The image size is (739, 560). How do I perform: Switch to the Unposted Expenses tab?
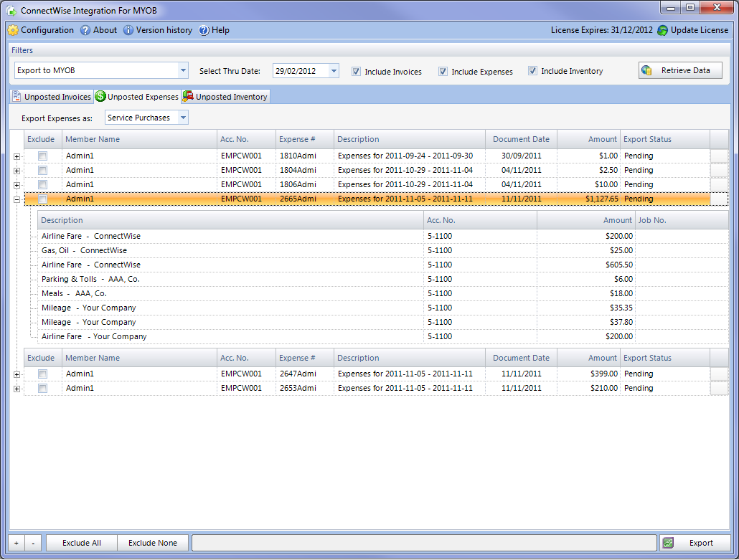point(138,96)
